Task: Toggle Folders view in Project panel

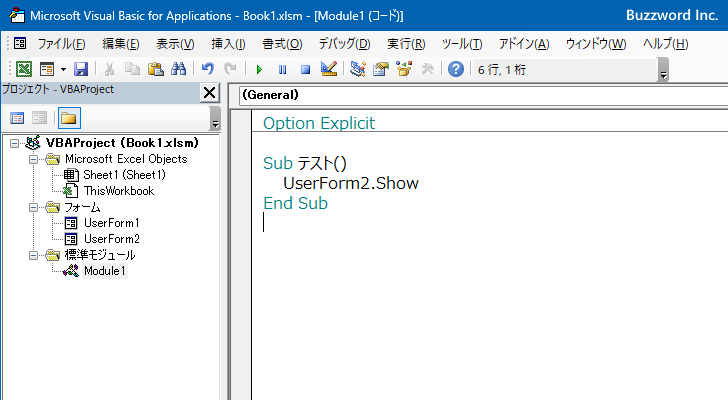Action: tap(68, 118)
